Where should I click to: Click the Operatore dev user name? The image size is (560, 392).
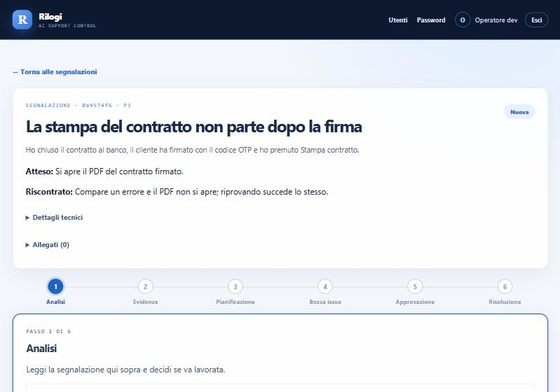point(496,20)
